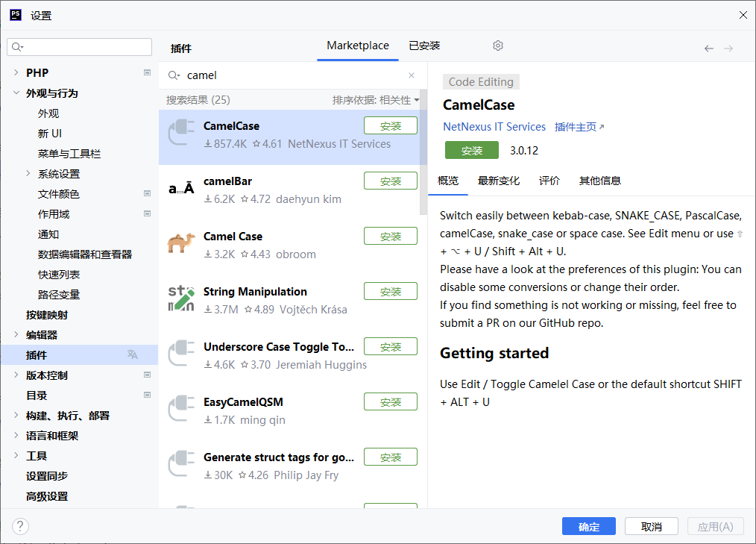Click the camelBar plugin icon
Image resolution: width=756 pixels, height=544 pixels.
(181, 189)
